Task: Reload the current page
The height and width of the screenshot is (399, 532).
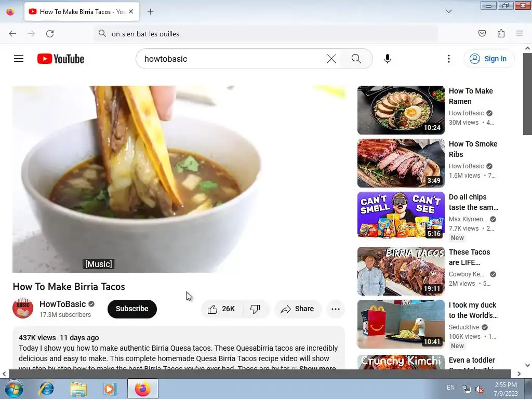Action: point(50,34)
